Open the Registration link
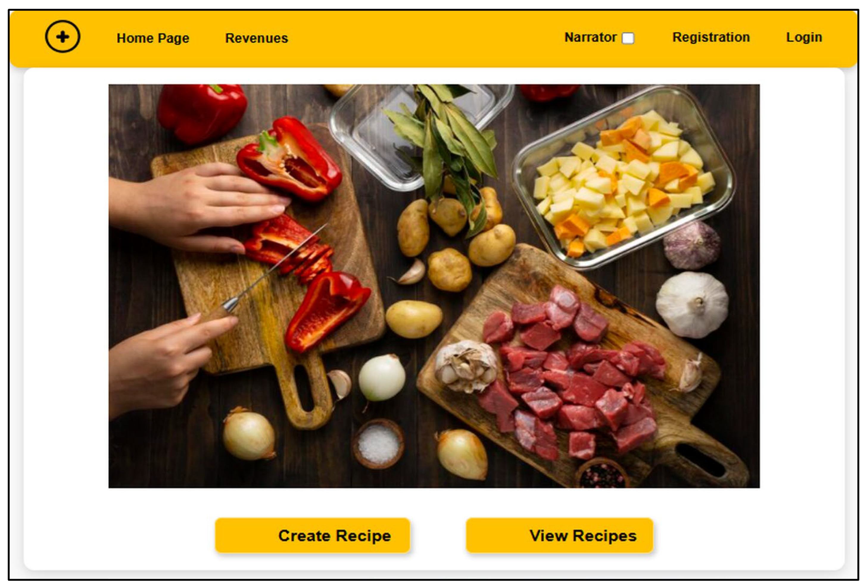The image size is (868, 588). [x=711, y=37]
